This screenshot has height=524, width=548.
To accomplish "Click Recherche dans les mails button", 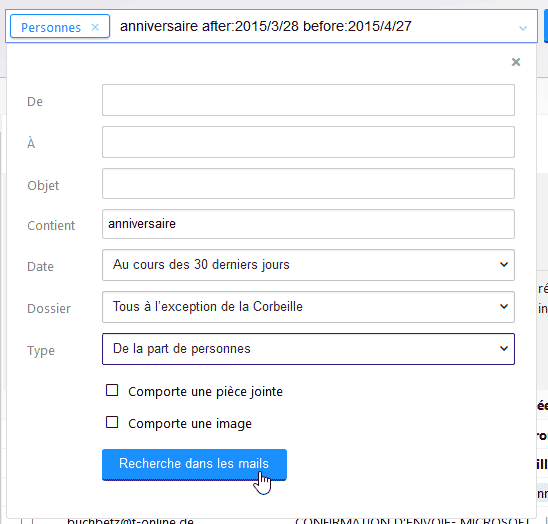I will (194, 465).
